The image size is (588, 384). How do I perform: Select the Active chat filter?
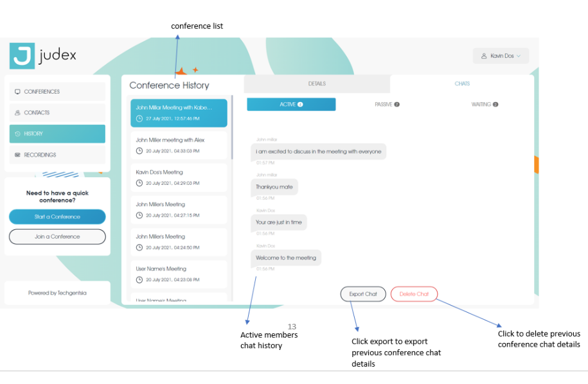pyautogui.click(x=291, y=104)
